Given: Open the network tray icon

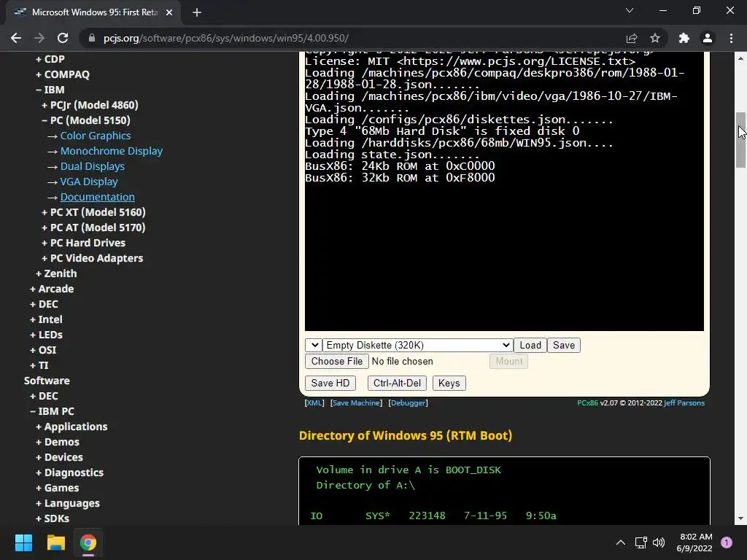Looking at the screenshot, I should [x=640, y=542].
